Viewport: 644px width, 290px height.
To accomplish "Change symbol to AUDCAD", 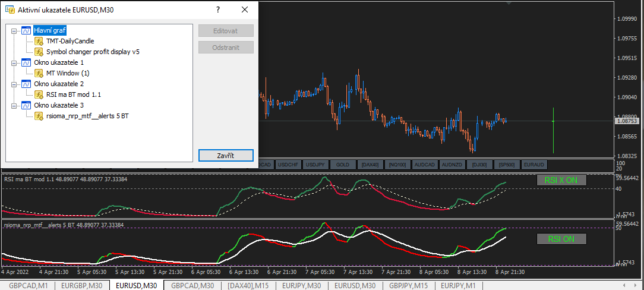I will (425, 165).
